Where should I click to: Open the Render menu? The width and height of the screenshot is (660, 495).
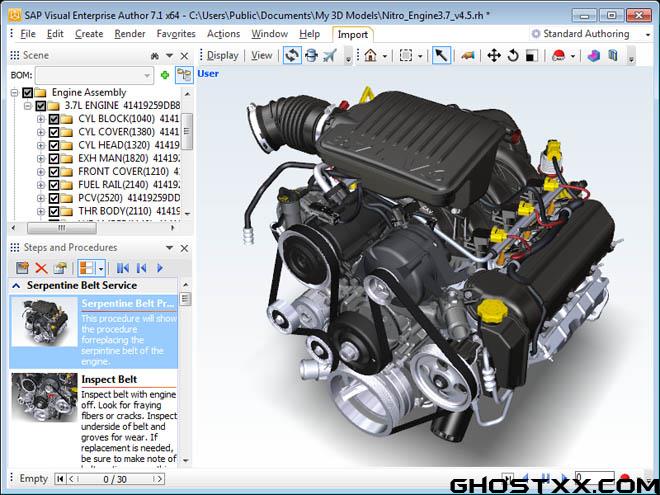[130, 34]
